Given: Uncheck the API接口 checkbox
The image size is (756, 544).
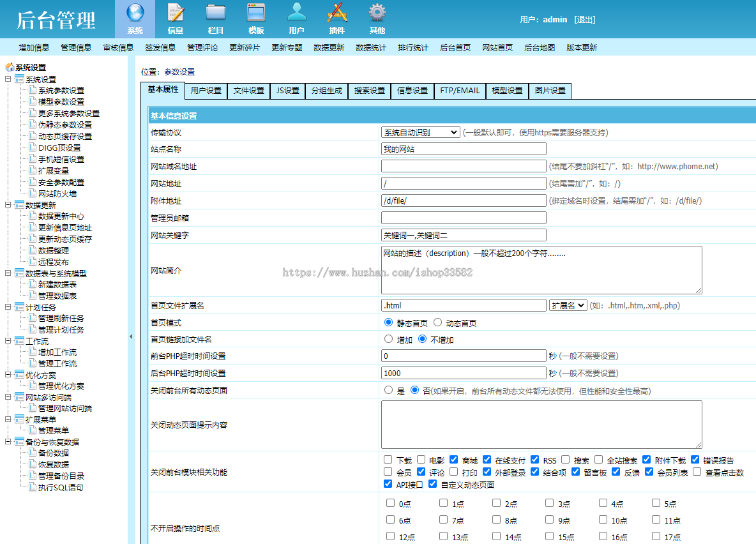Looking at the screenshot, I should pos(388,484).
